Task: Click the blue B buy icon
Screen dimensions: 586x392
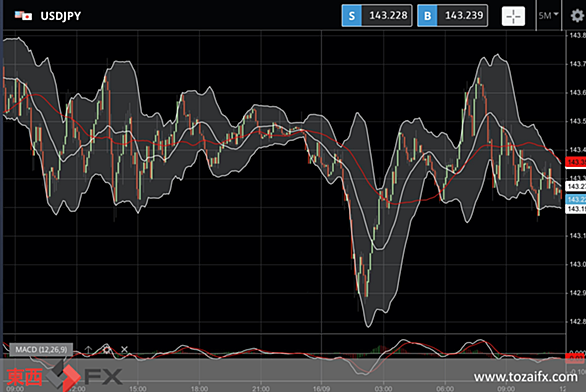Action: [x=427, y=16]
